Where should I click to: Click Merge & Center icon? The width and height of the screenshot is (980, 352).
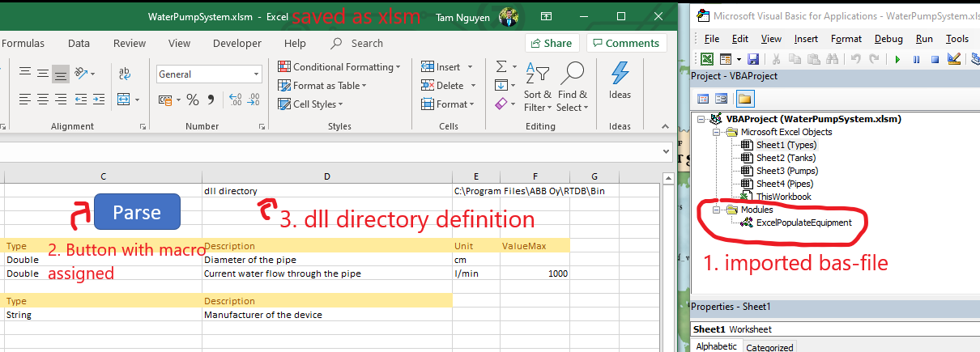tap(123, 100)
